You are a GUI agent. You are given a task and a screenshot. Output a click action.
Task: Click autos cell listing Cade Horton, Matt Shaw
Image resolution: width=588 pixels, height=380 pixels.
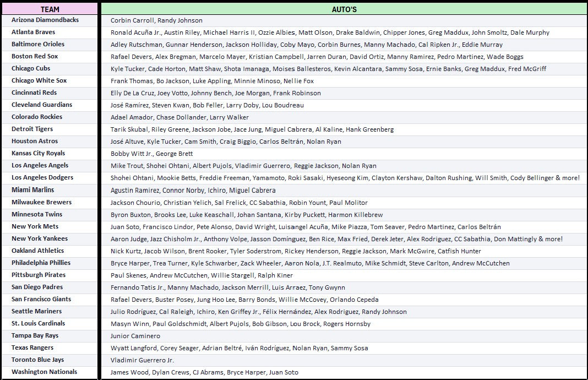click(x=344, y=69)
